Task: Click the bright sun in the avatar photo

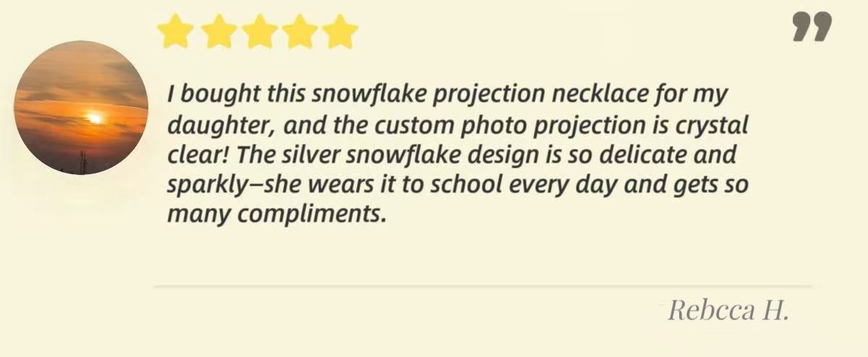Action: tap(93, 118)
